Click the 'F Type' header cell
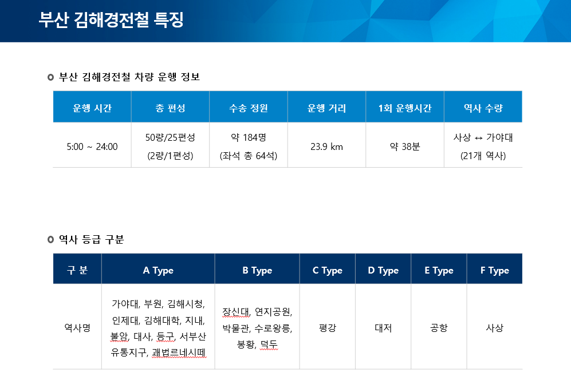The height and width of the screenshot is (392, 571). pos(494,268)
